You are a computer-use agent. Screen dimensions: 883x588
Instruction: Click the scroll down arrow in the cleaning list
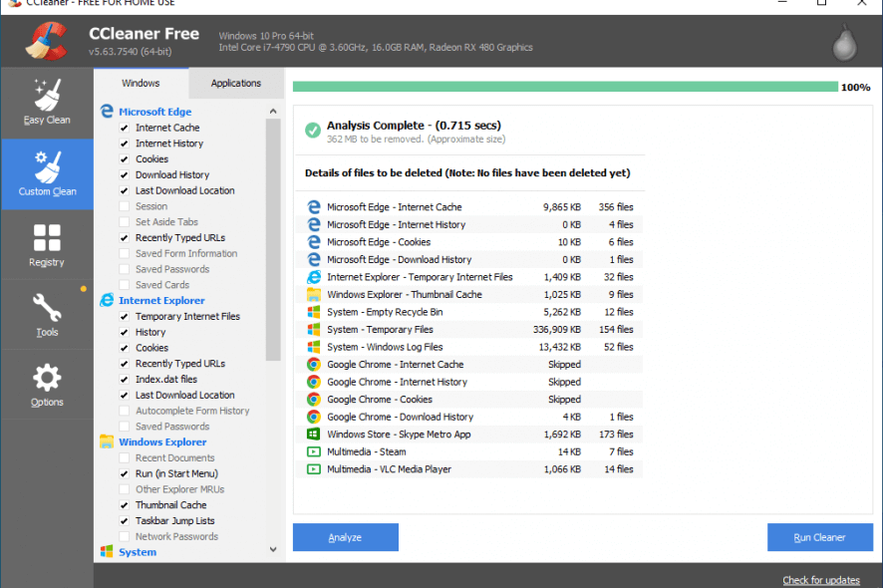273,549
